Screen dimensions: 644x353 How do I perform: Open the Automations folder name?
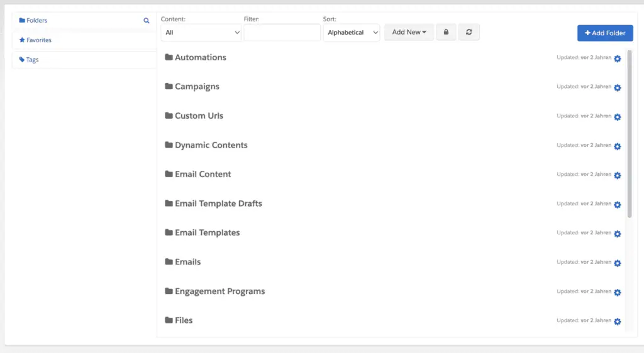201,57
